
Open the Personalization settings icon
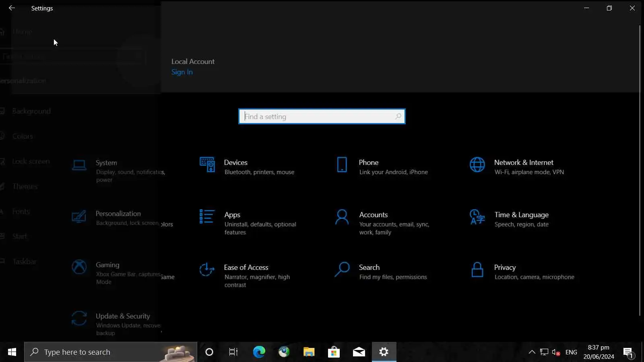click(x=79, y=216)
